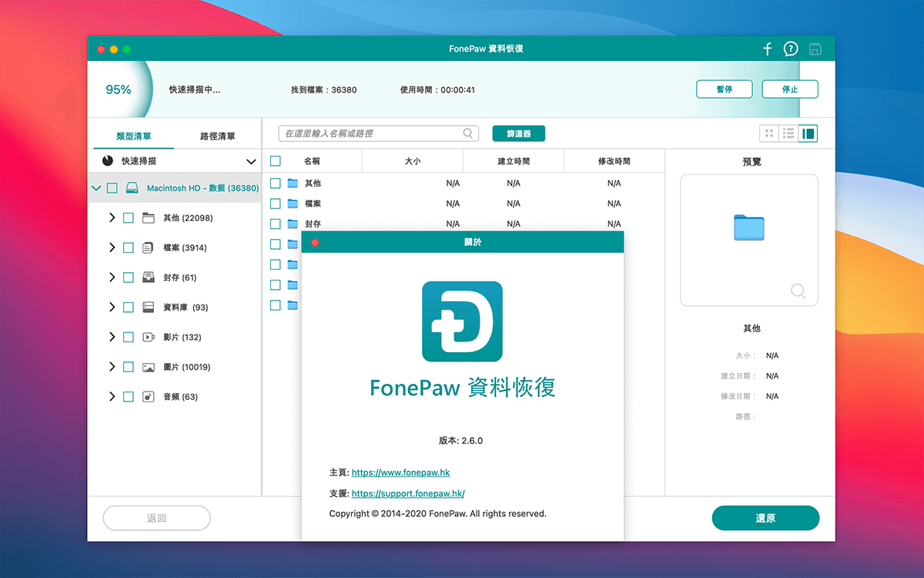Click the search magnifier icon

point(468,133)
